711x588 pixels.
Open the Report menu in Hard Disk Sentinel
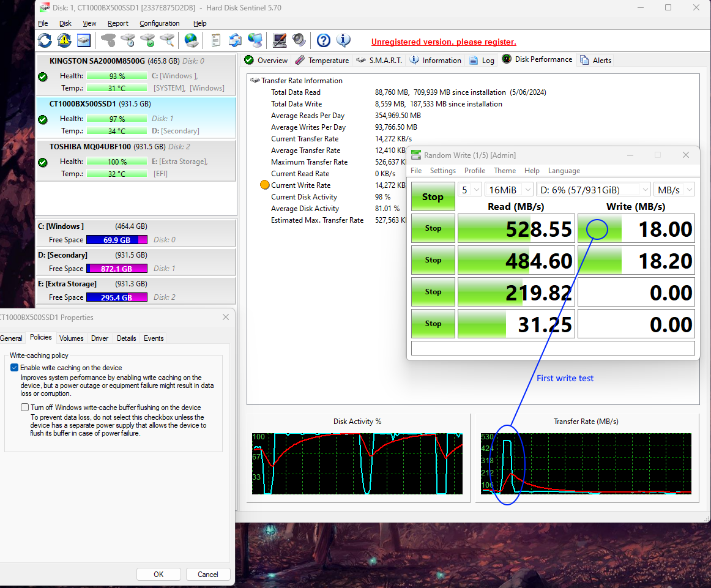coord(118,24)
